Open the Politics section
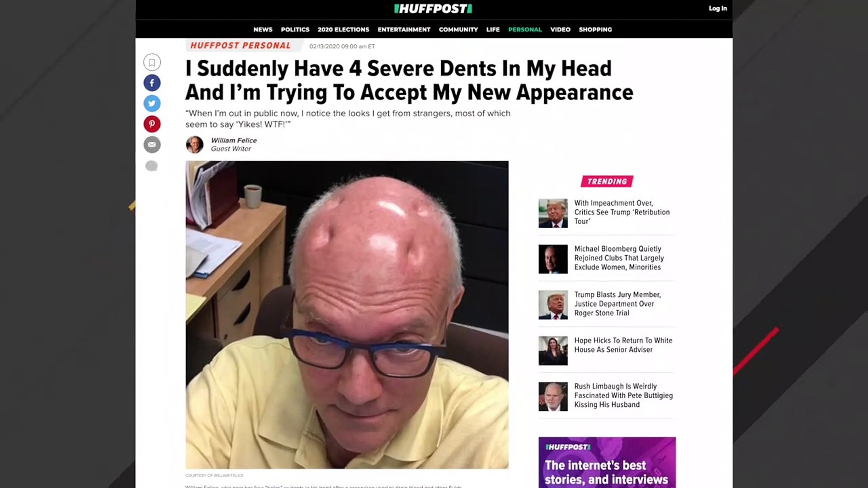Image resolution: width=868 pixels, height=488 pixels. [x=295, y=29]
